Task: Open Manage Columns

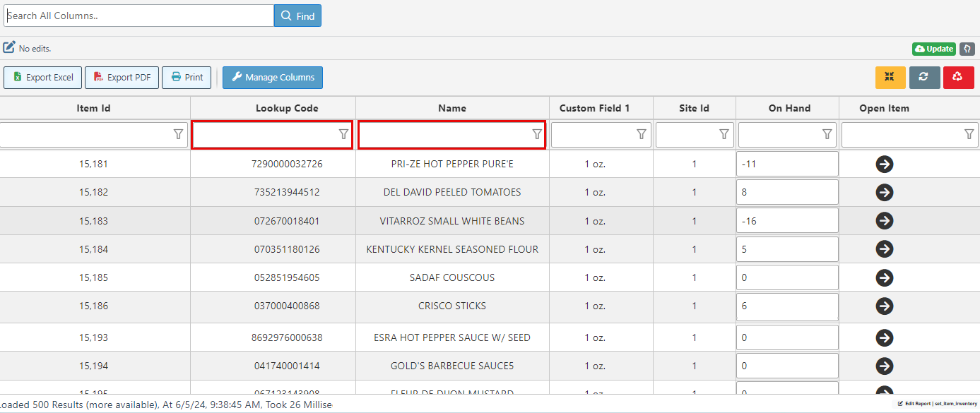Action: pyautogui.click(x=273, y=78)
